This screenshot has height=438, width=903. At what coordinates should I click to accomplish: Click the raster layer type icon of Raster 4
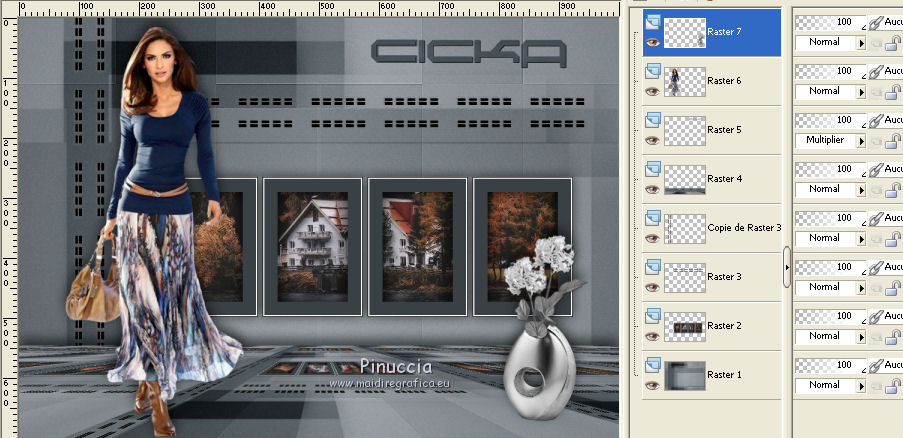click(x=652, y=169)
